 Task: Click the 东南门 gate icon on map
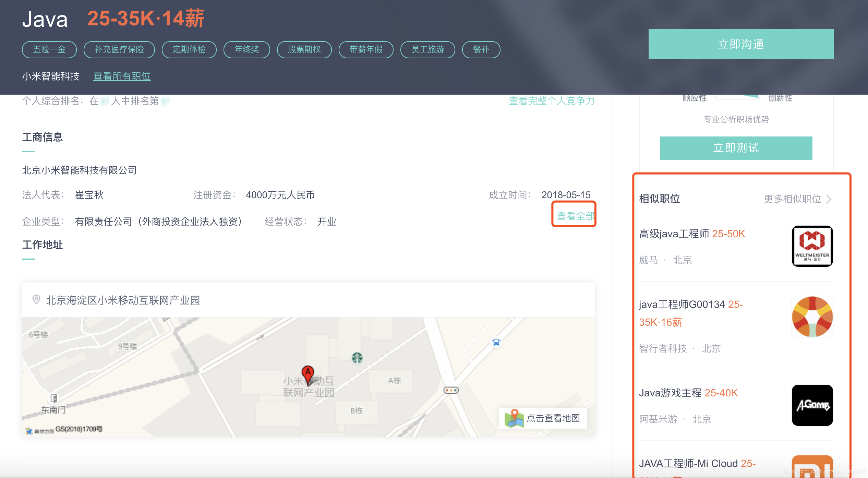pos(54,398)
